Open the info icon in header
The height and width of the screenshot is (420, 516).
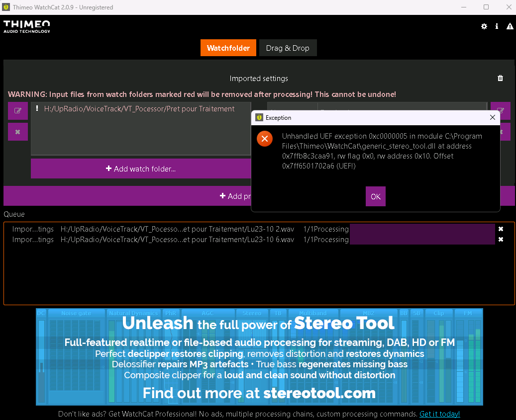click(497, 26)
